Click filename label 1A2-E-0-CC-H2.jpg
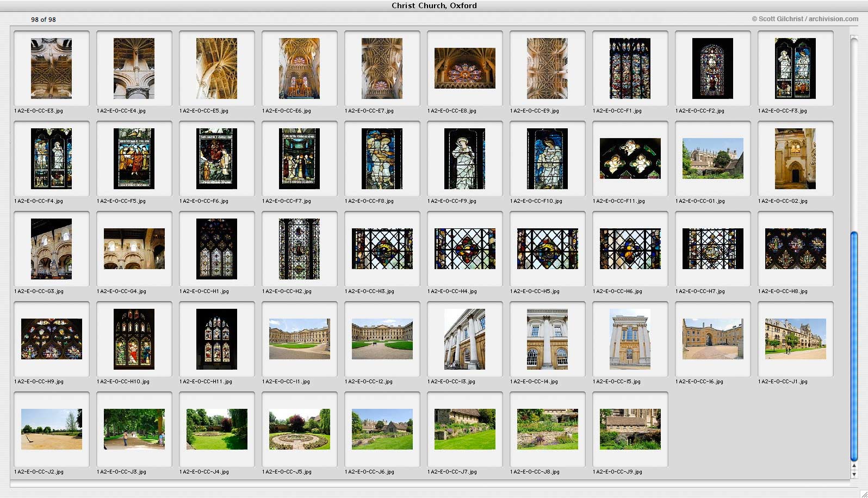 (x=287, y=291)
